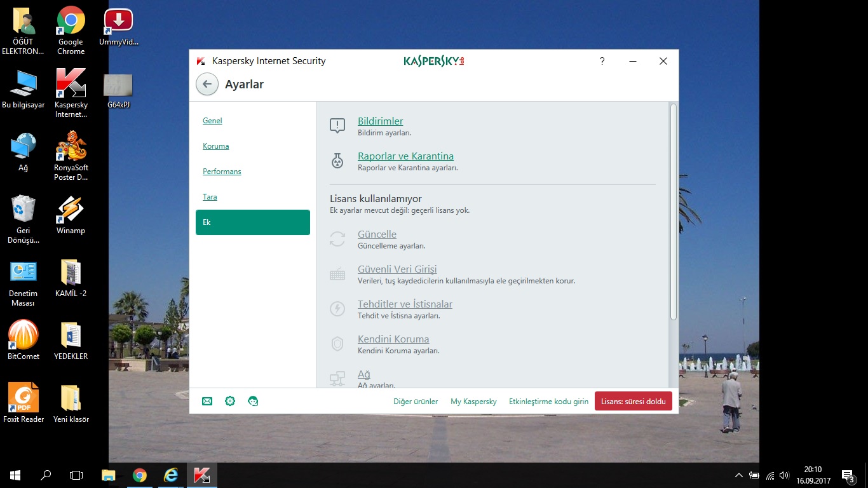Open the taskbar search magnifier
The height and width of the screenshot is (488, 868).
(x=46, y=475)
